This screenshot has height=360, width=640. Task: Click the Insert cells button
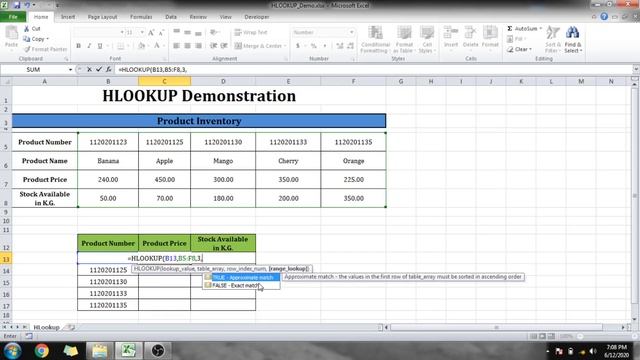[451, 37]
